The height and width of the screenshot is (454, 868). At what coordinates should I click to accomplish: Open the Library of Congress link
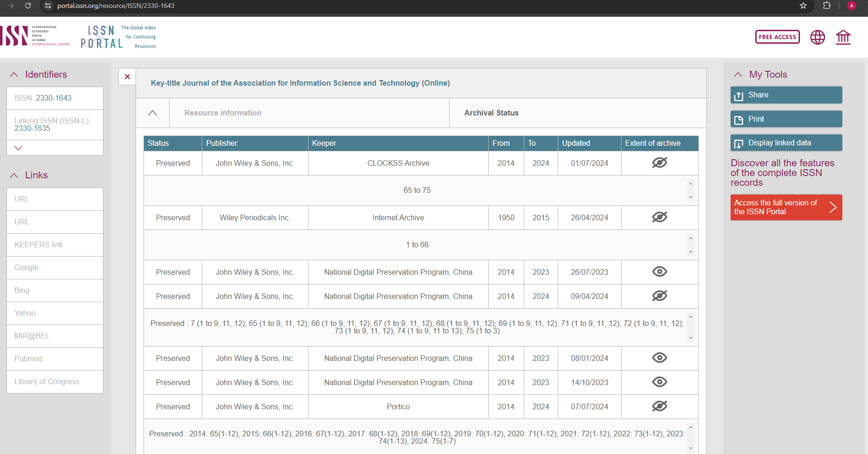pos(47,381)
